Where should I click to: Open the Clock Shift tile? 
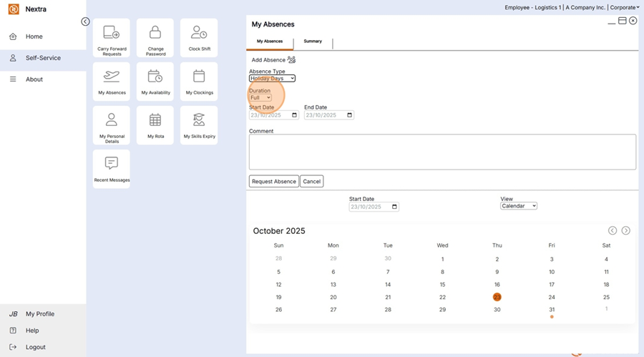click(x=199, y=38)
